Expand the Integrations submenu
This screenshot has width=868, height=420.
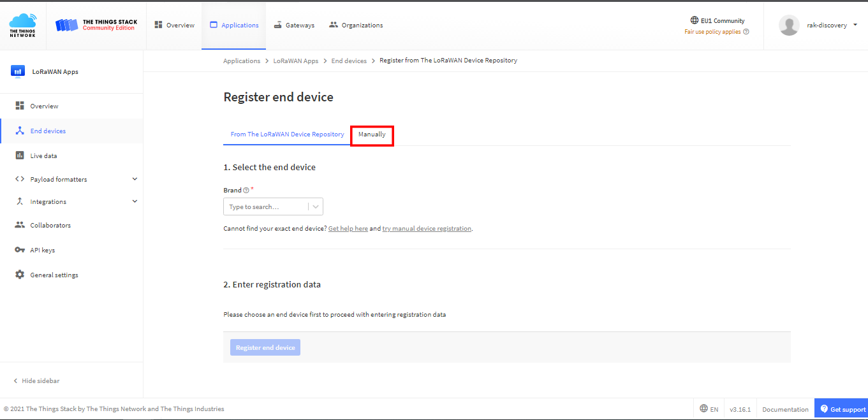[x=135, y=201]
